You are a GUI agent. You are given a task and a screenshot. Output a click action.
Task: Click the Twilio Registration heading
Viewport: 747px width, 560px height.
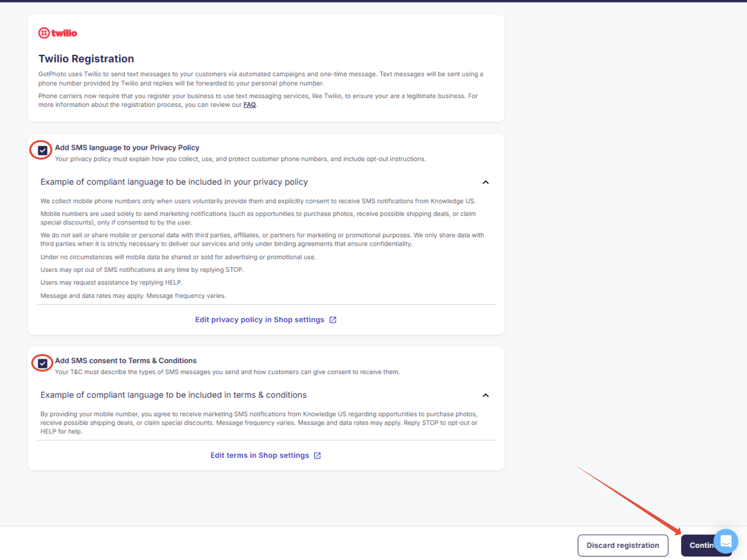[86, 59]
